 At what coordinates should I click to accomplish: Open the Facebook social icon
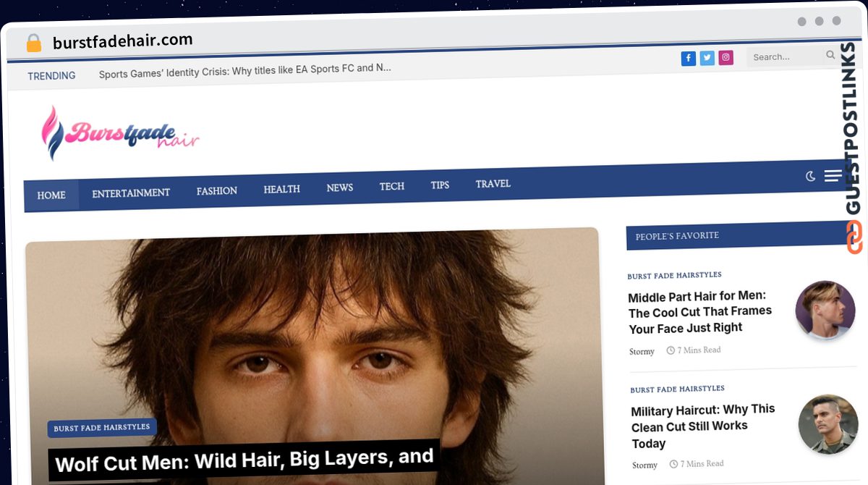click(x=688, y=58)
